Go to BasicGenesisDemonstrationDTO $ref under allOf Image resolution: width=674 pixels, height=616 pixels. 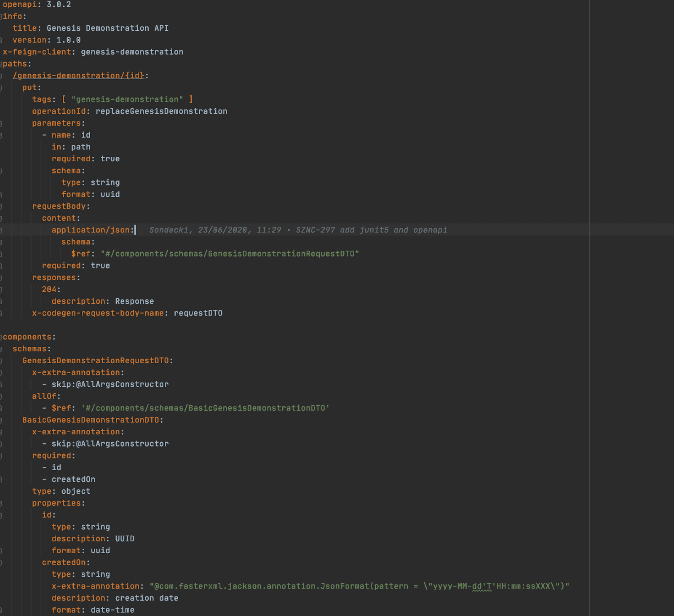(x=205, y=408)
